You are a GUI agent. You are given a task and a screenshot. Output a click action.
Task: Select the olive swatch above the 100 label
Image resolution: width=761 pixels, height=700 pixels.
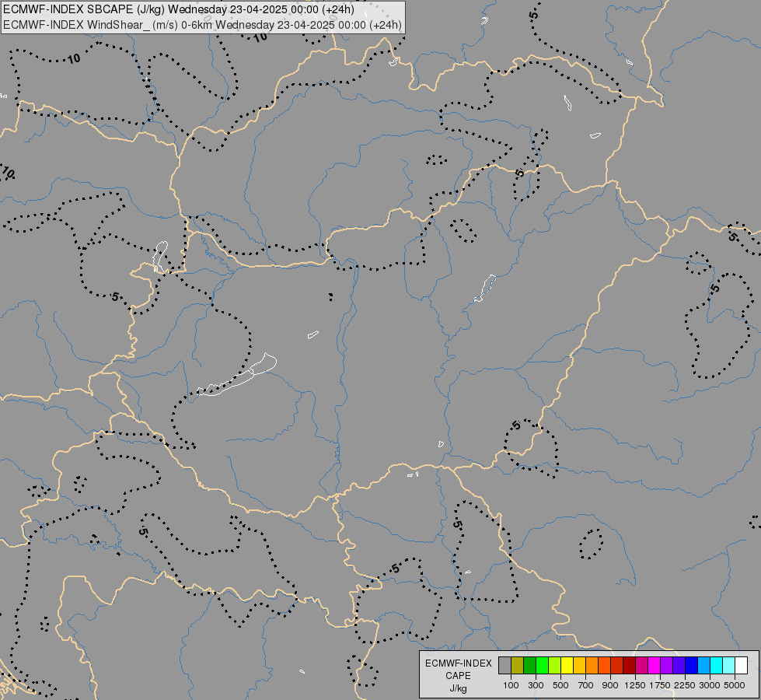(518, 665)
